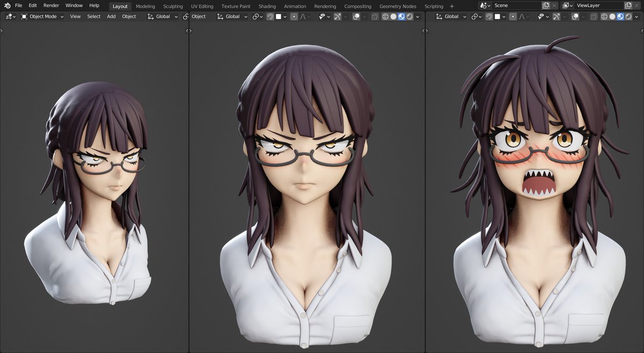The height and width of the screenshot is (353, 644).
Task: Toggle gizmos in middle viewport
Action: tap(338, 17)
